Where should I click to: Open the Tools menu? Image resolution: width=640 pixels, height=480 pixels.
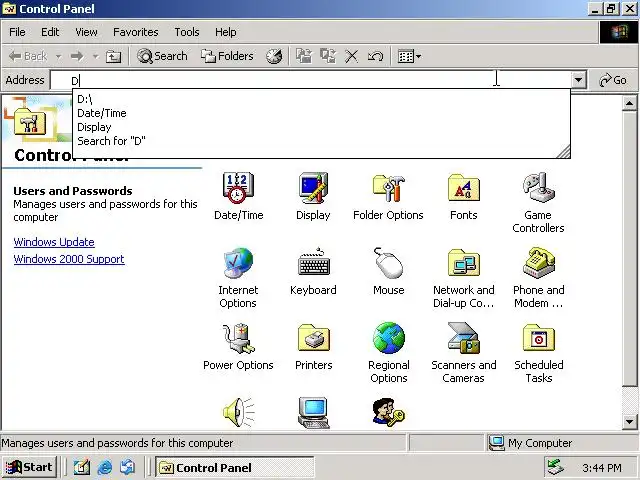[x=187, y=32]
